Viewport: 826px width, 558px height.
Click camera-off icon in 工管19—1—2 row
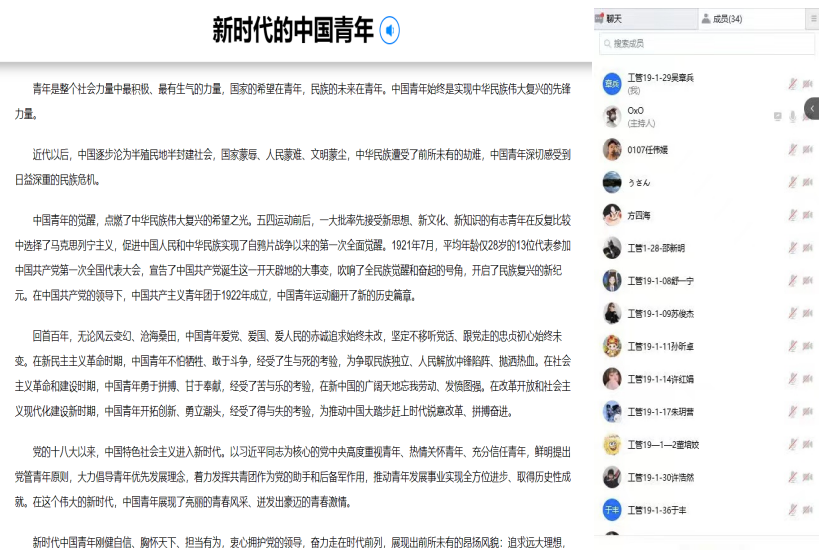pos(808,445)
